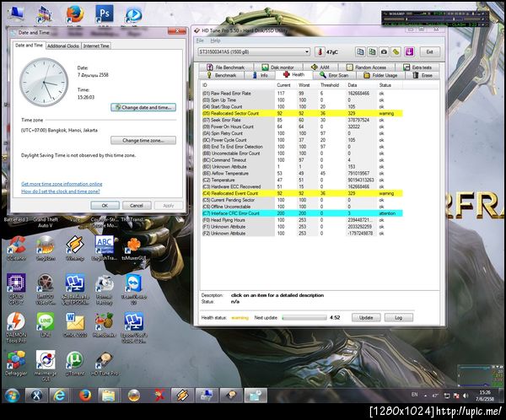The height and width of the screenshot is (420, 506).
Task: Open the ABC English translator desktop shortcut
Action: 105,248
